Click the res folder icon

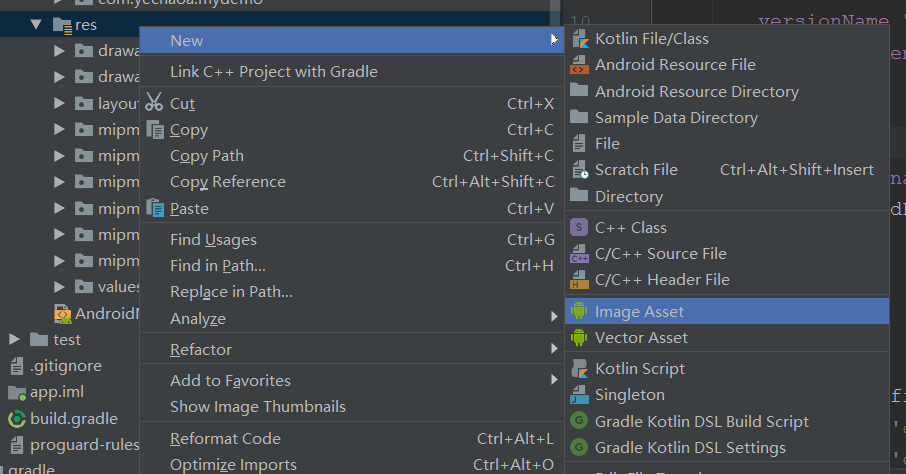coord(62,25)
